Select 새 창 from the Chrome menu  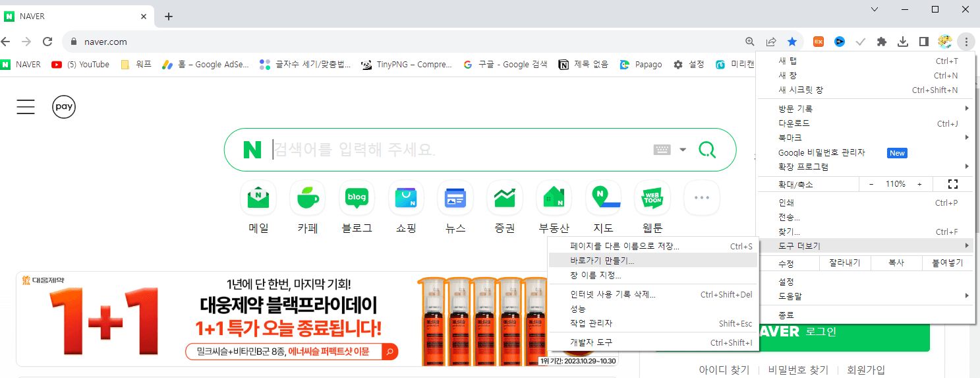pos(865,75)
